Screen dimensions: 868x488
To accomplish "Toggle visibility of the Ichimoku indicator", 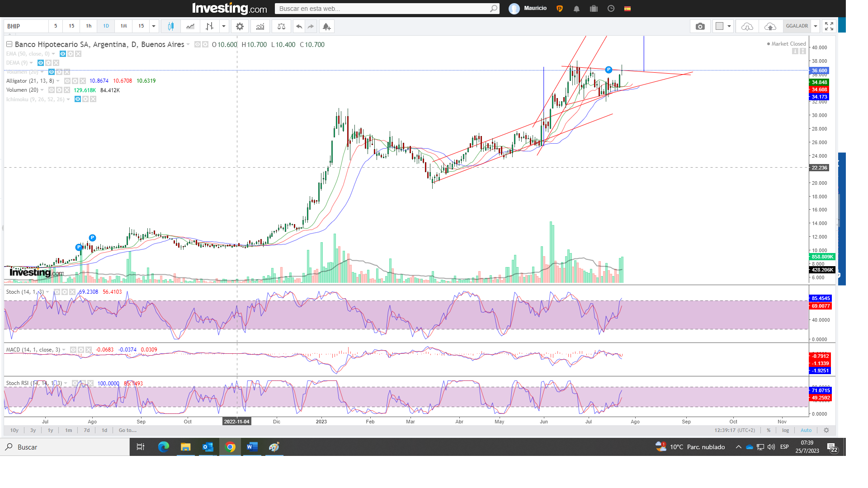I will coord(78,99).
